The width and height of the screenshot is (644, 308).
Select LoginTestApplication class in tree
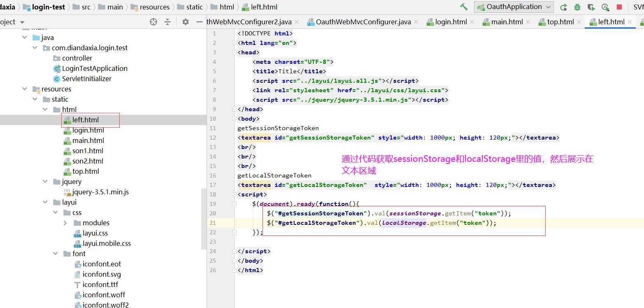coord(95,68)
